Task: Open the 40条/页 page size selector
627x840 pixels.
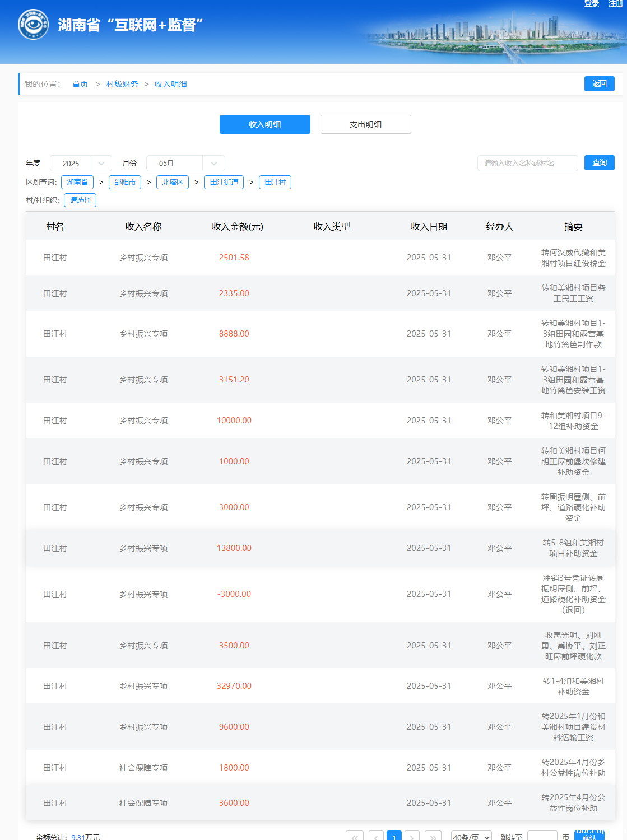Action: (x=471, y=837)
